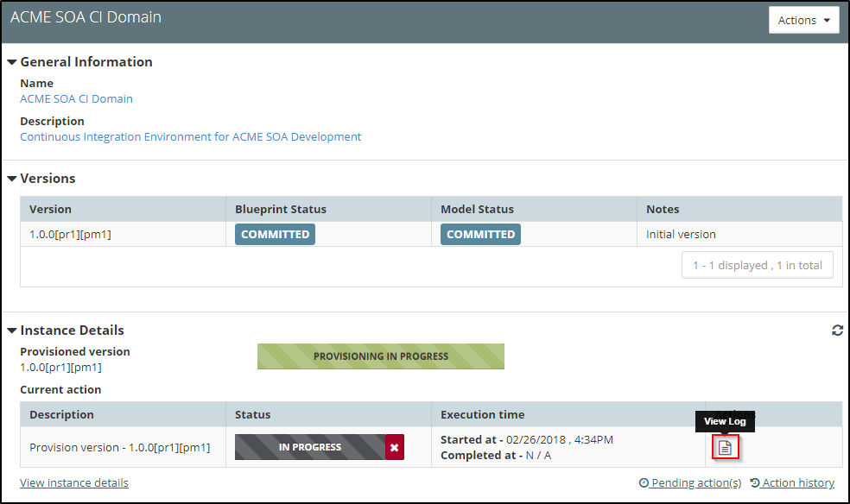Open the Actions dropdown menu
Viewport: 850px width, 504px height.
click(x=803, y=20)
